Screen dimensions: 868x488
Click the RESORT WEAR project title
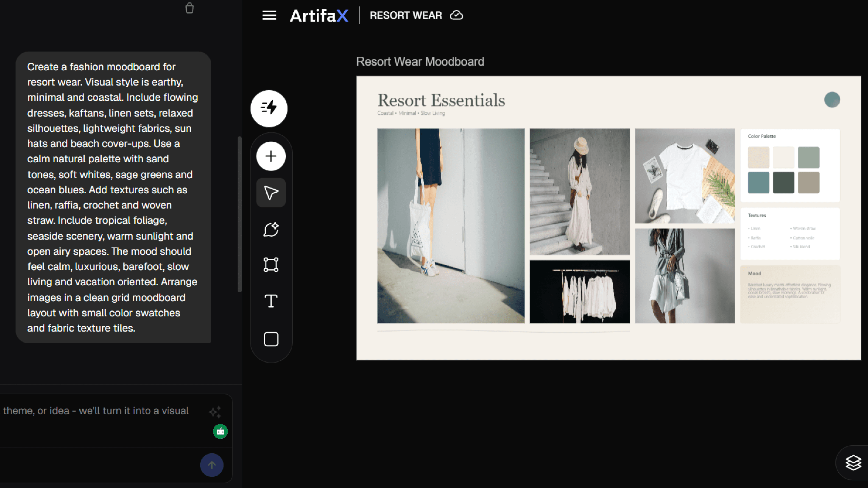(x=405, y=15)
